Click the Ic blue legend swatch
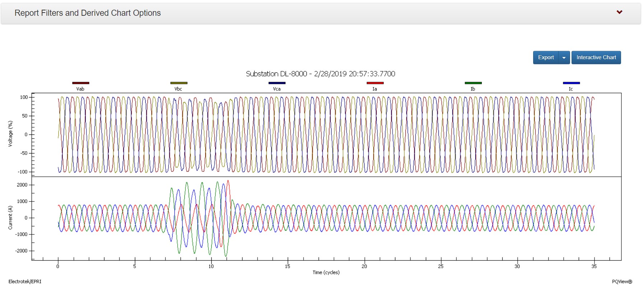The image size is (644, 294). coord(571,83)
